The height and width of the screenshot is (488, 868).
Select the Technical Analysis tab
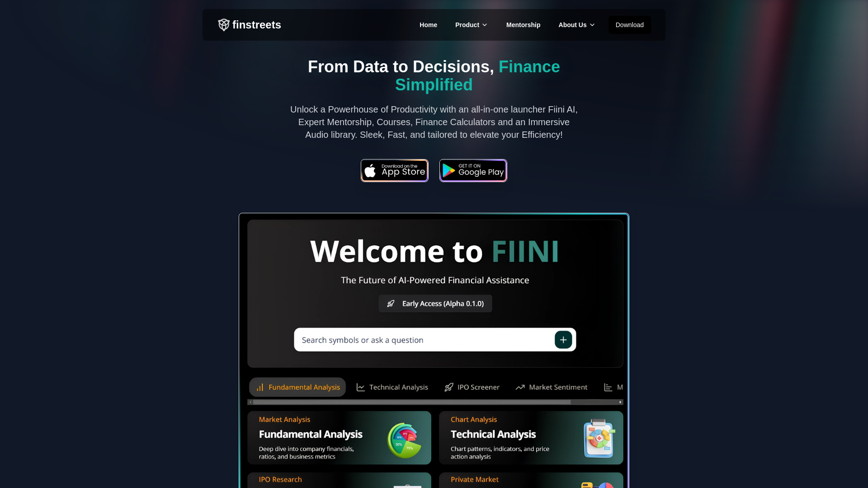click(x=392, y=387)
